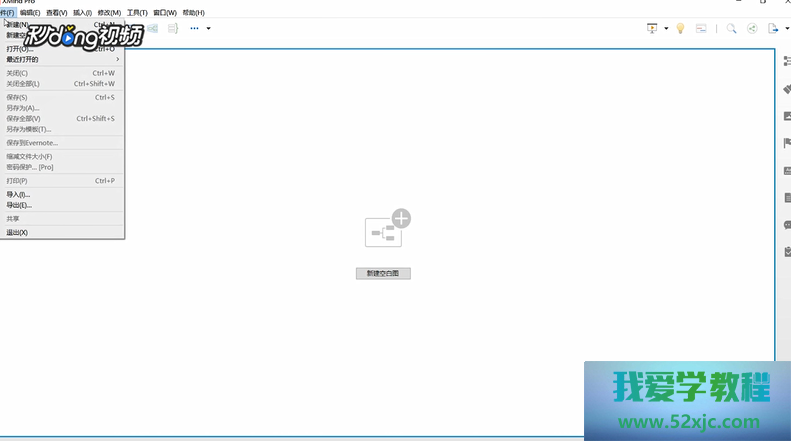Click 退出(X) to exit the application
The width and height of the screenshot is (791, 441).
(17, 232)
